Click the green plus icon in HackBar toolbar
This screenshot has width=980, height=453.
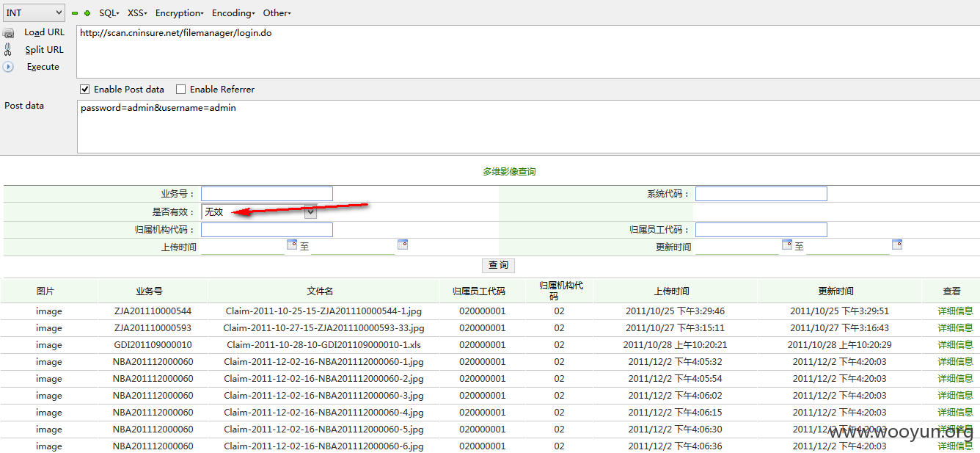(88, 13)
